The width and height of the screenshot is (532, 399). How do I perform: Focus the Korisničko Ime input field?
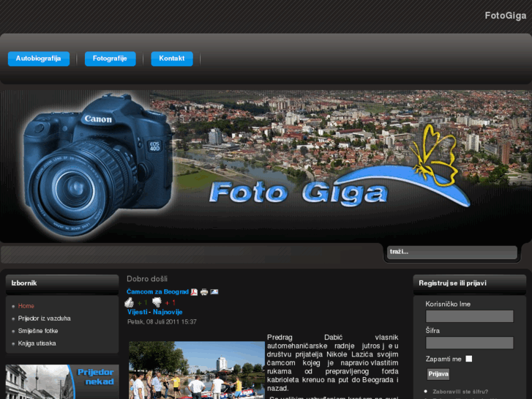coord(469,316)
